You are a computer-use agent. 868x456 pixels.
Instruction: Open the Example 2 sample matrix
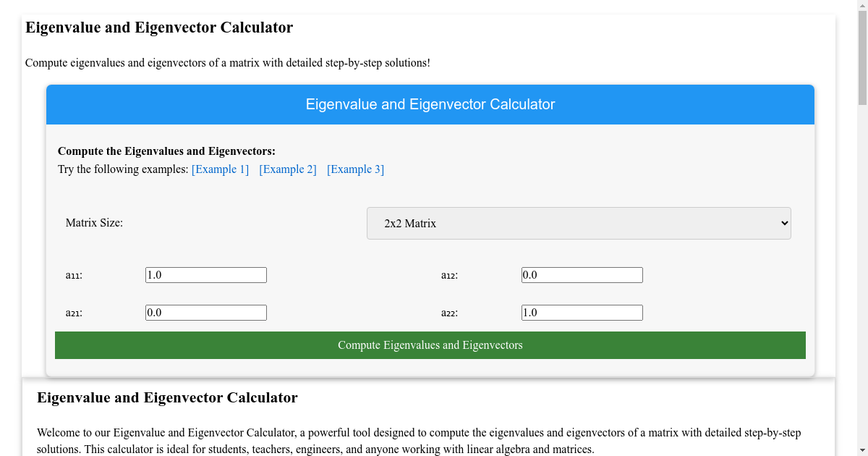click(288, 169)
